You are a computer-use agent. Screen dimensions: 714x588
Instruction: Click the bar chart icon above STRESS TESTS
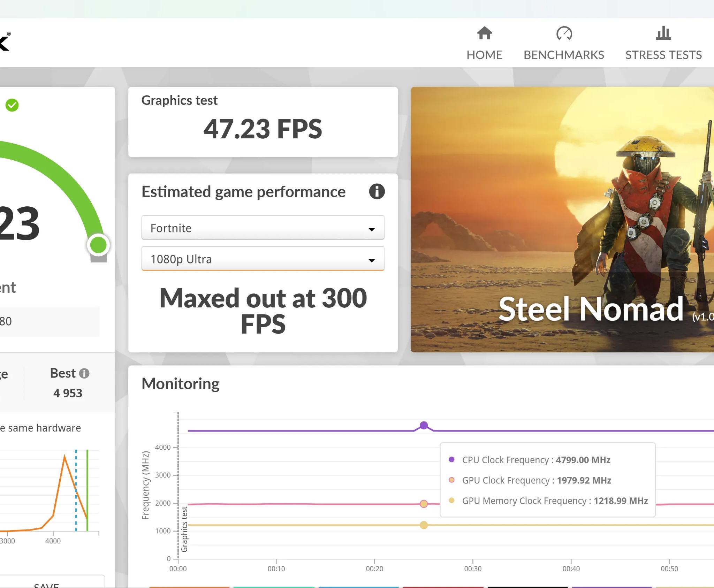[663, 33]
